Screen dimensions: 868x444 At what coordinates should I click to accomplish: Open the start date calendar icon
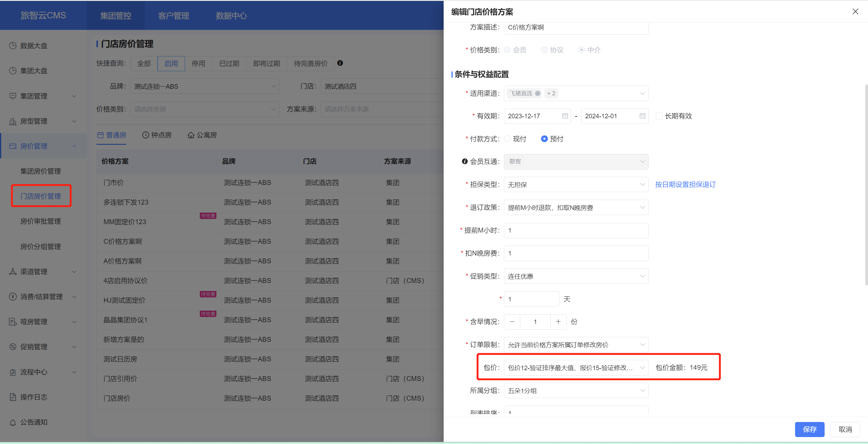(565, 116)
